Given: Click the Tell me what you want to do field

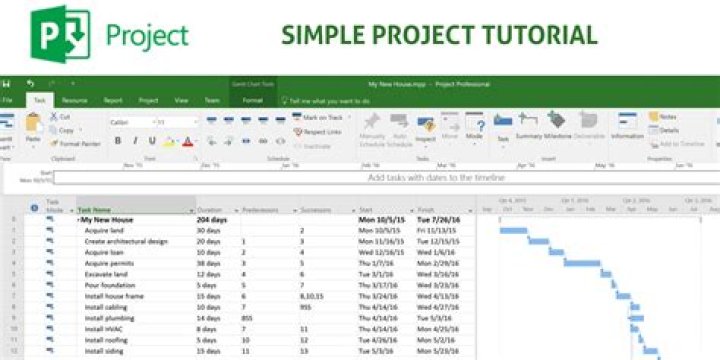Looking at the screenshot, I should point(326,101).
